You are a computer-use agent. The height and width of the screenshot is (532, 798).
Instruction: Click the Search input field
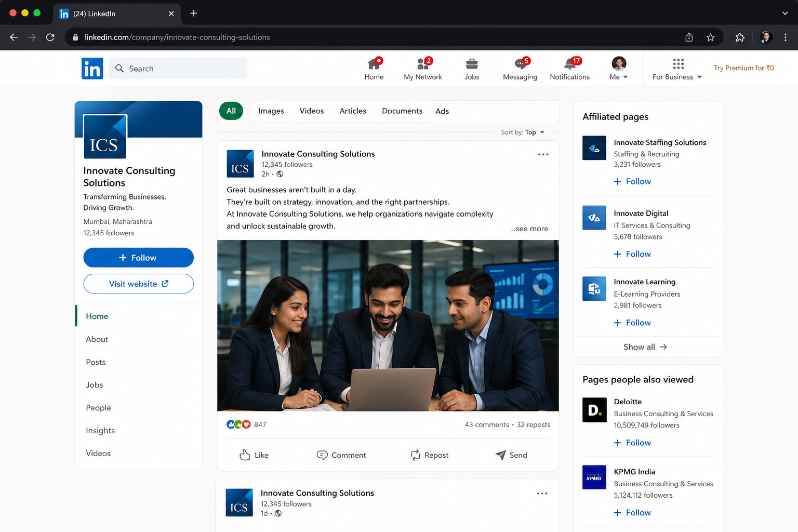pos(178,69)
